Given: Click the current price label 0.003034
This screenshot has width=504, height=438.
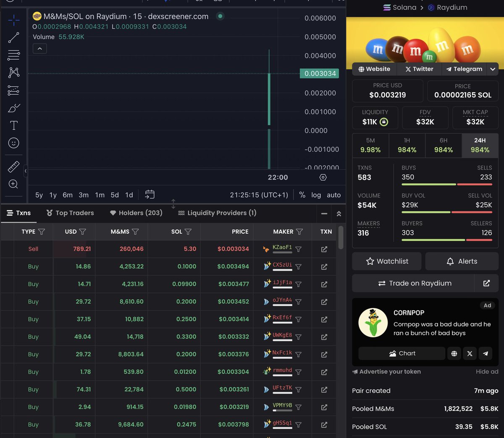Looking at the screenshot, I should click(320, 73).
